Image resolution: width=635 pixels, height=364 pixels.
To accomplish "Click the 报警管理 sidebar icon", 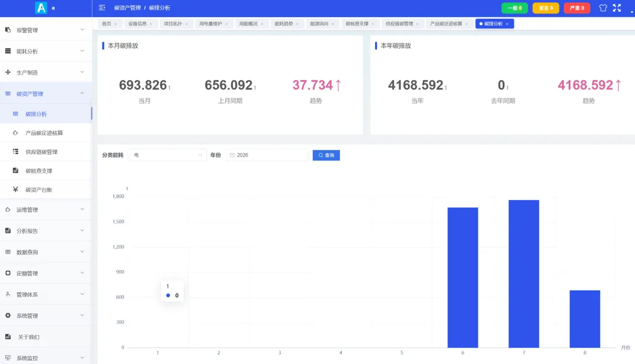I will tap(8, 30).
